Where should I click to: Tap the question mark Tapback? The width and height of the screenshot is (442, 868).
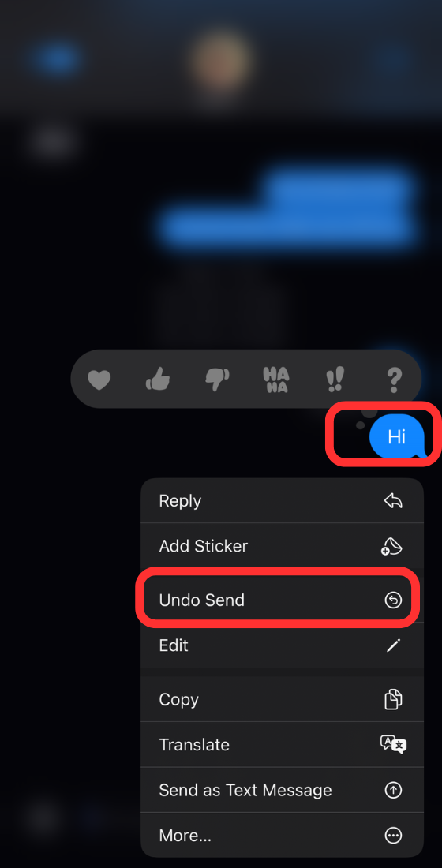[393, 380]
